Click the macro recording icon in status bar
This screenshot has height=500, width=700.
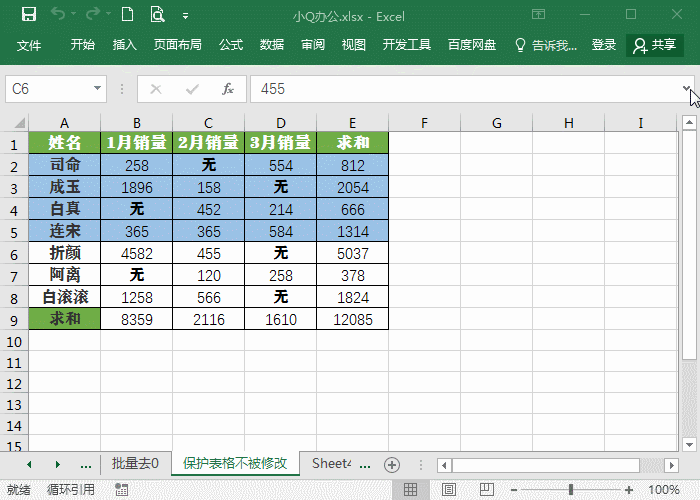[x=121, y=490]
